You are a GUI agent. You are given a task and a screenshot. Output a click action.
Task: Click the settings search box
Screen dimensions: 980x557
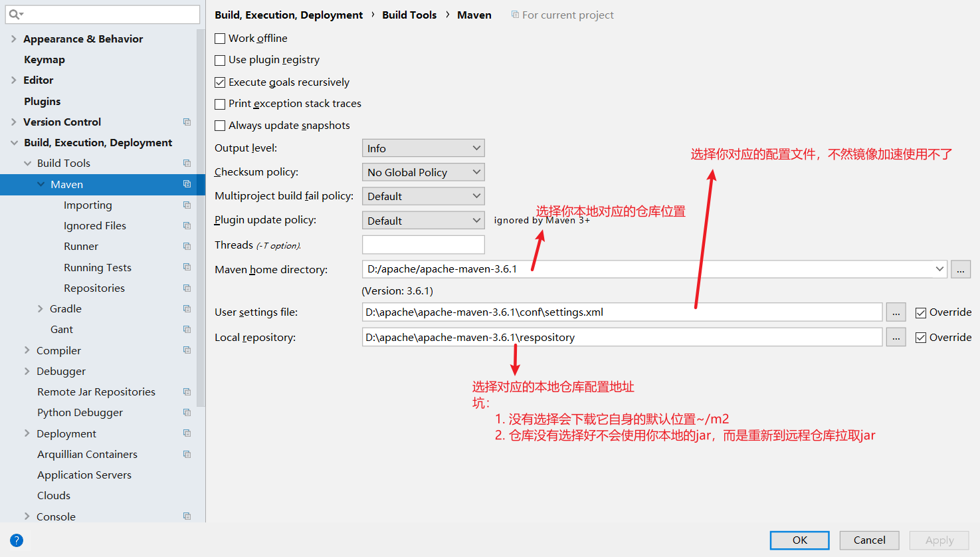pos(102,15)
